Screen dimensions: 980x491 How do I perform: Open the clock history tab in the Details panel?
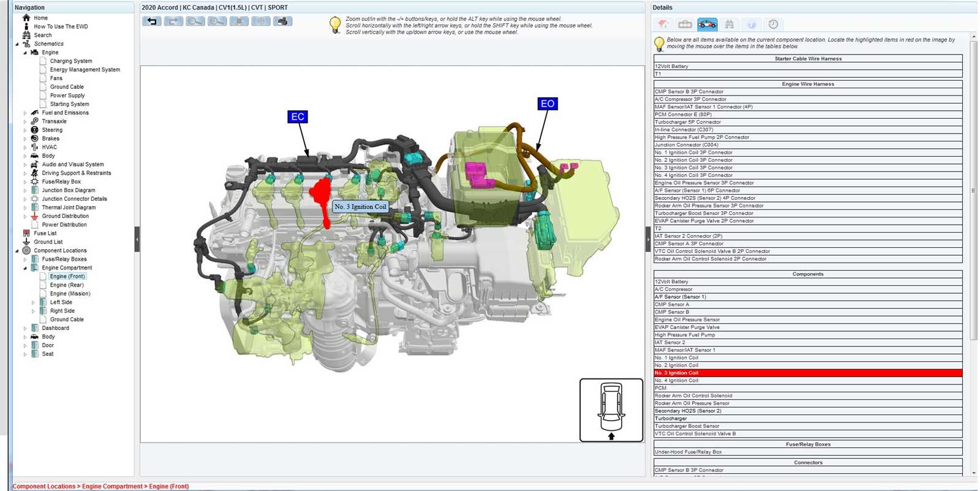pyautogui.click(x=774, y=24)
